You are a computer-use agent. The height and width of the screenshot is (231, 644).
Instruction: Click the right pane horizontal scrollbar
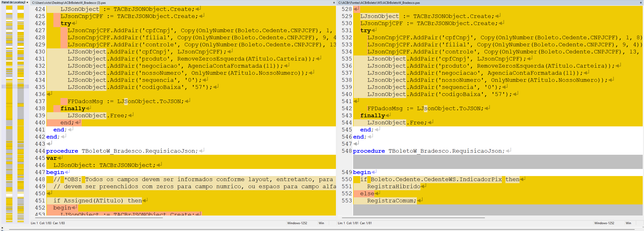[x=413, y=218]
